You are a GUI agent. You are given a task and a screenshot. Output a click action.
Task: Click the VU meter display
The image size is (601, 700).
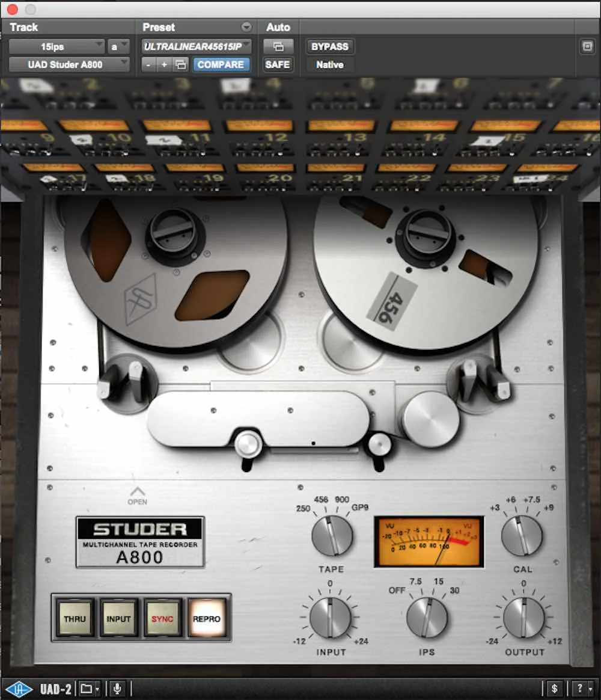[429, 541]
